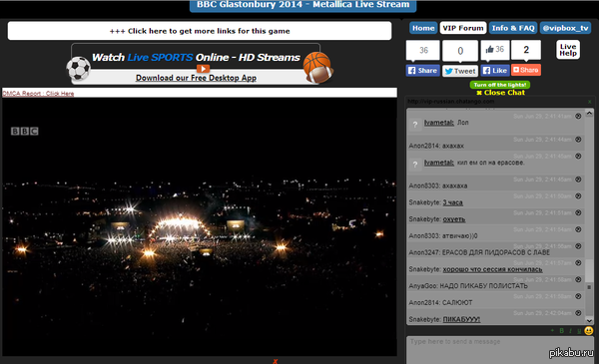Click the chat scrollbar down arrow

tap(589, 320)
